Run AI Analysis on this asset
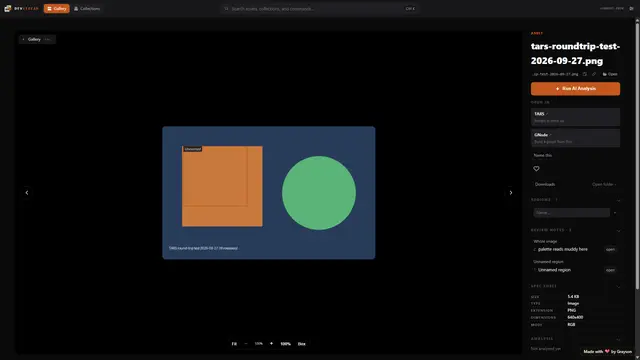Viewport: 640px width, 360px height. pyautogui.click(x=575, y=89)
